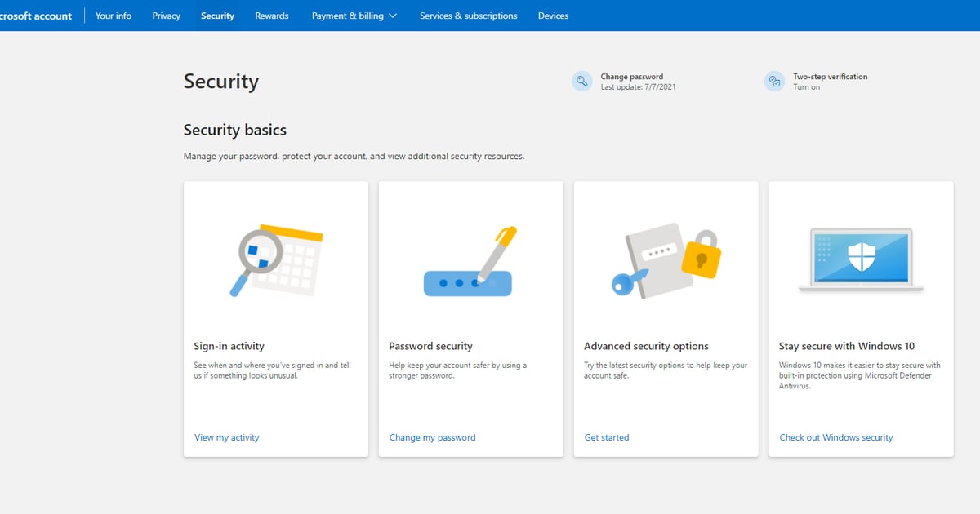Open the Devices section
The height and width of the screenshot is (514, 980).
(x=553, y=16)
